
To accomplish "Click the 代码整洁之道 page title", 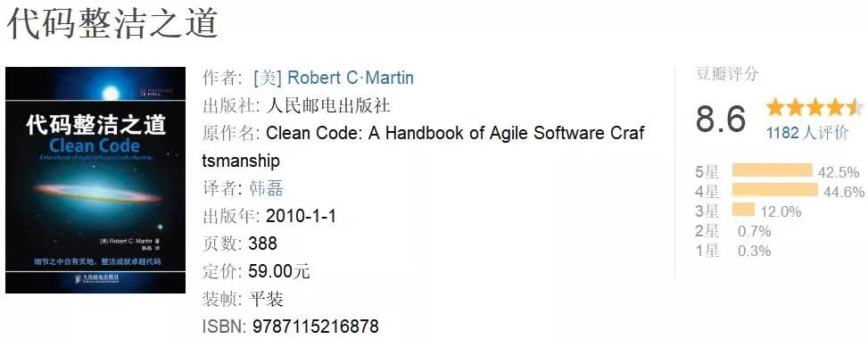I will click(113, 22).
